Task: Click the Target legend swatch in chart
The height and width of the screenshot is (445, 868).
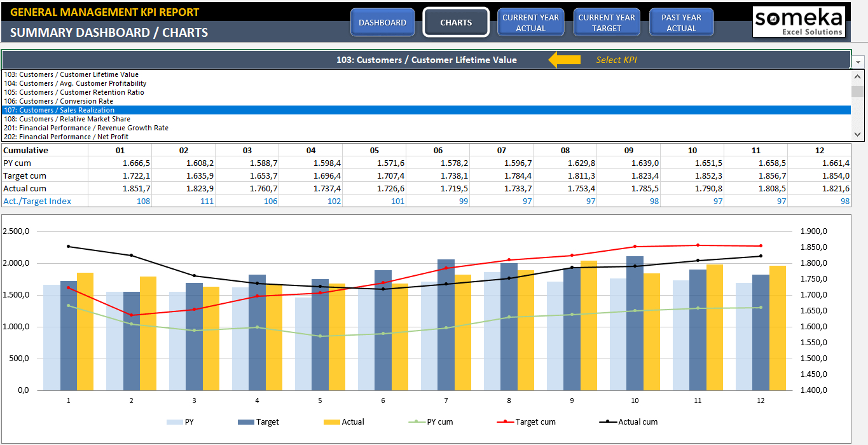Action: (245, 421)
